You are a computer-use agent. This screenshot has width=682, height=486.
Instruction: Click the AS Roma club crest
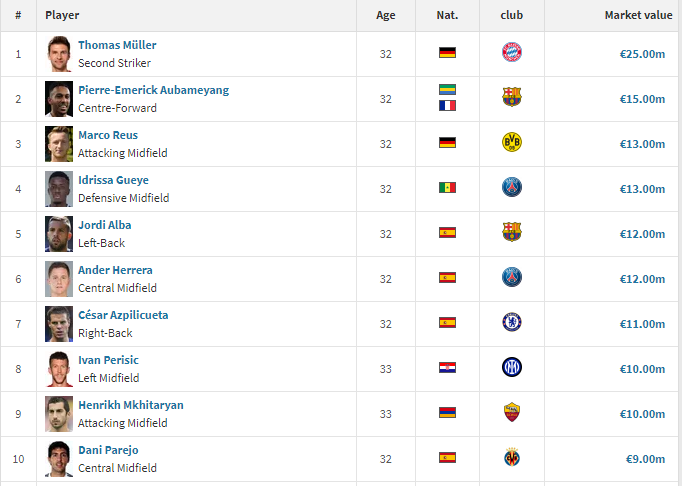[x=512, y=412]
